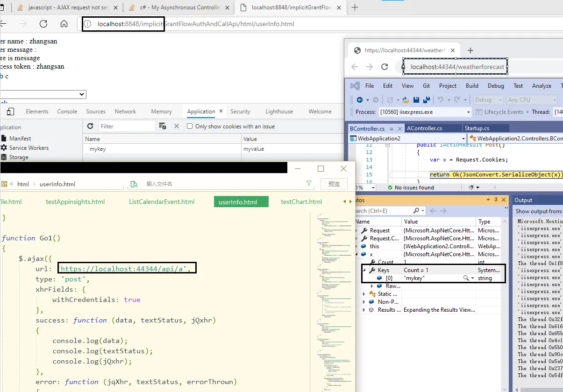Screen dimensions: 563x392
Task: Open Manifest in Application sidebar
Action: [x=20, y=139]
